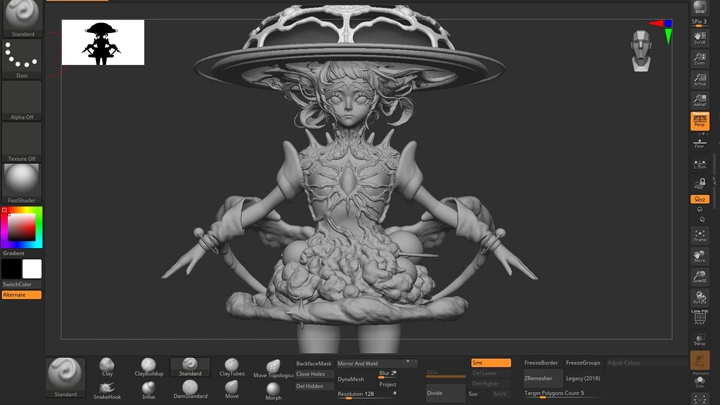The height and width of the screenshot is (405, 720).
Task: Click Mirror And Weld button
Action: (377, 363)
